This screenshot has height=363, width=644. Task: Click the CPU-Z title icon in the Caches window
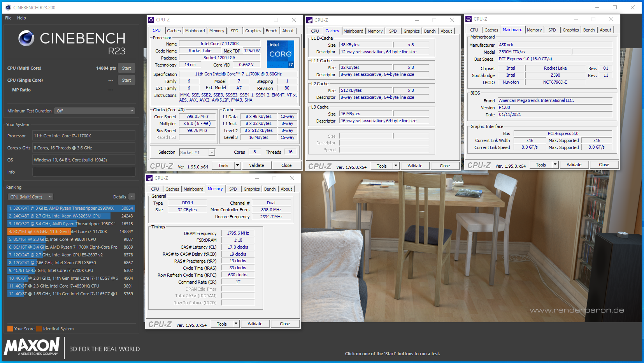[x=310, y=20]
